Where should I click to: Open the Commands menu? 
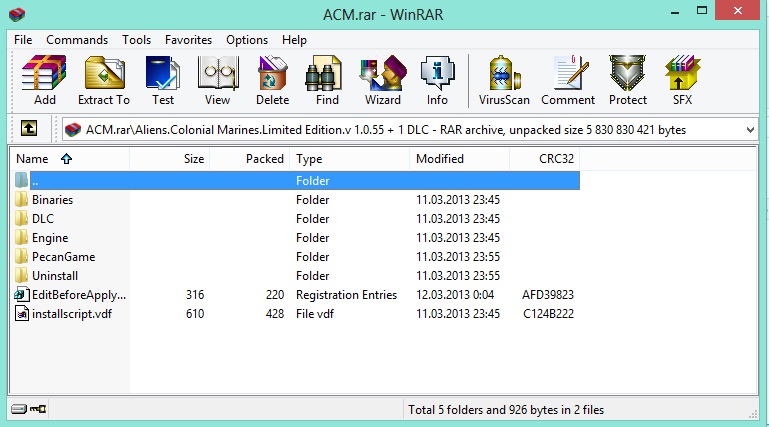click(x=77, y=40)
